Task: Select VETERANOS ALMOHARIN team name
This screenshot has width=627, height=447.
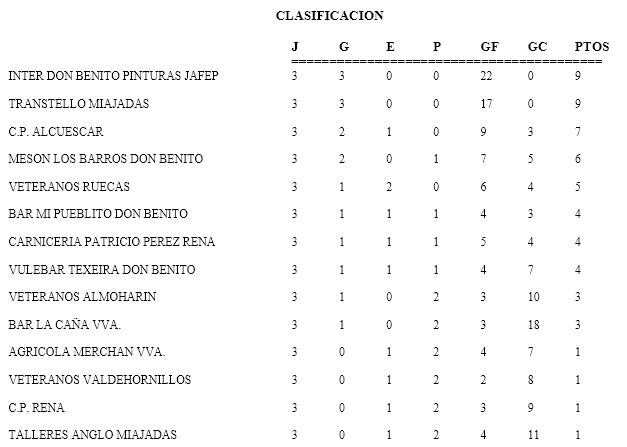Action: pos(82,297)
